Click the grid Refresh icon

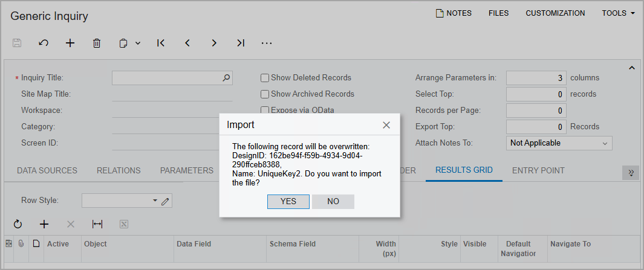click(x=18, y=224)
